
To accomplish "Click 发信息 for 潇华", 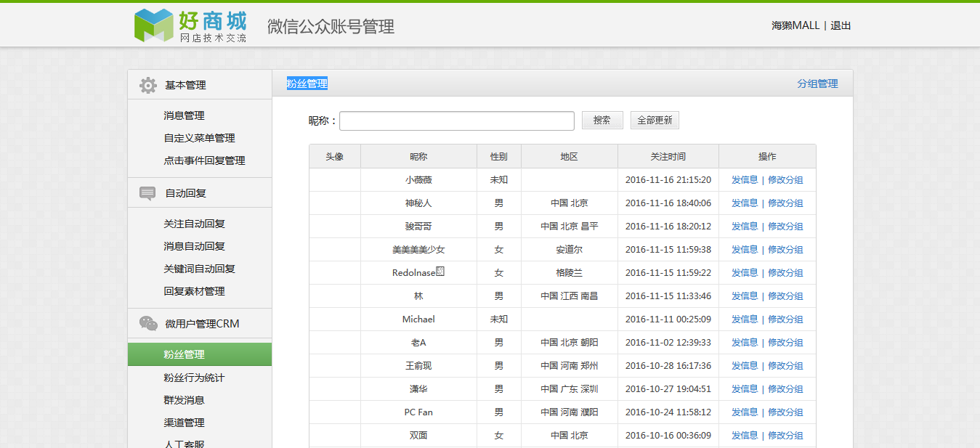I will point(745,389).
